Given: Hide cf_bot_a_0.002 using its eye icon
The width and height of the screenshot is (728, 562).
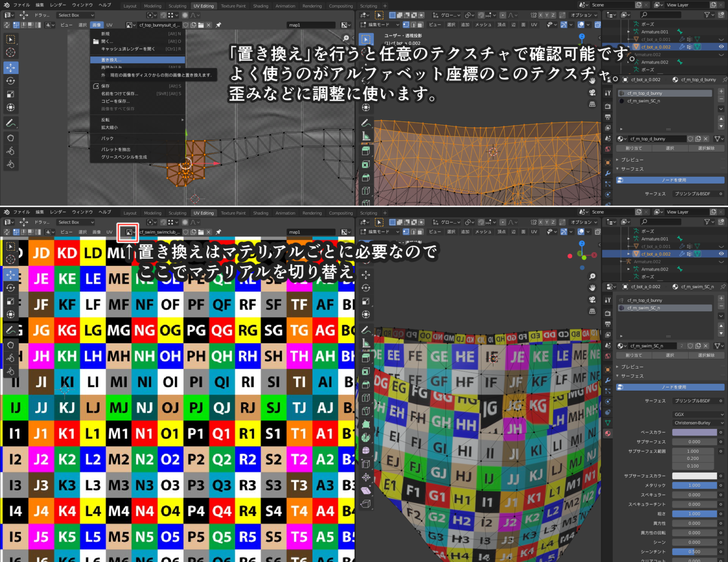Looking at the screenshot, I should [720, 46].
